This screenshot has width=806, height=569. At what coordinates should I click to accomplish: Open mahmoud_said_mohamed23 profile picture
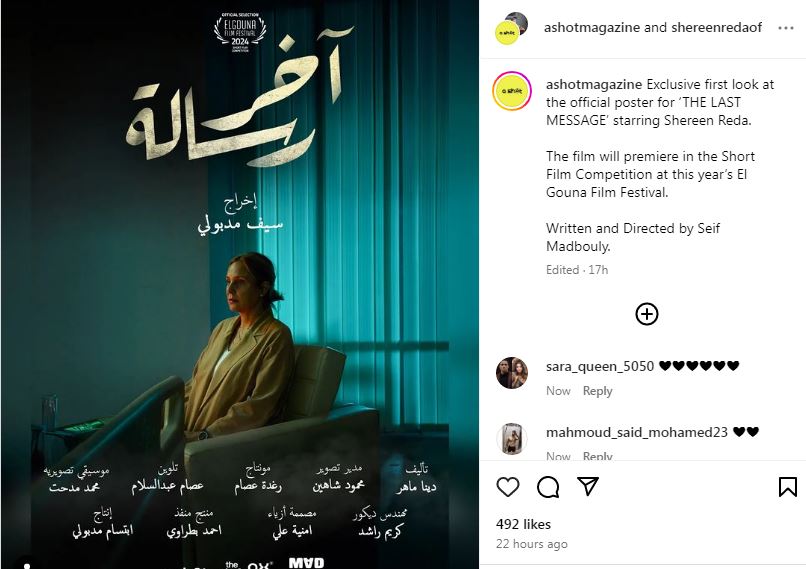512,438
